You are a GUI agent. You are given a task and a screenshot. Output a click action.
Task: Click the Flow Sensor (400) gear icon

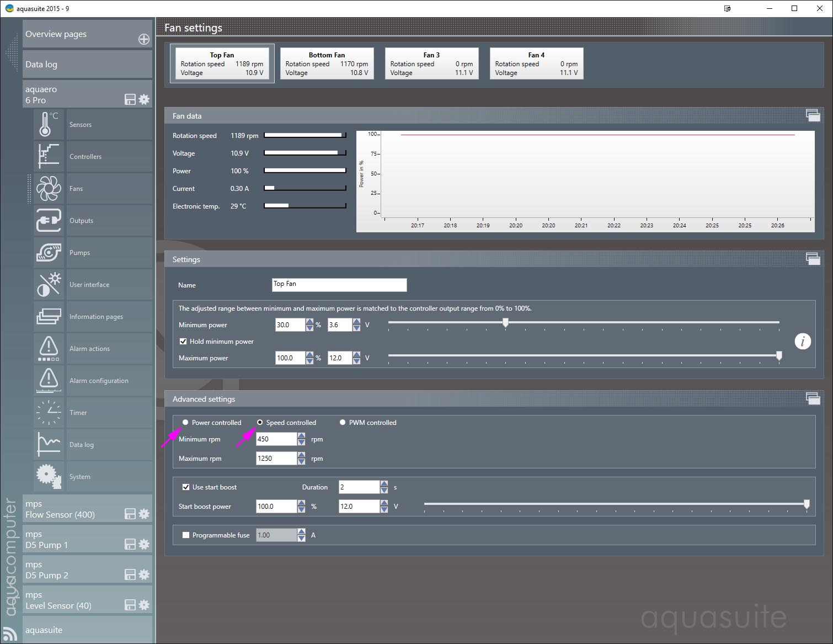(144, 514)
